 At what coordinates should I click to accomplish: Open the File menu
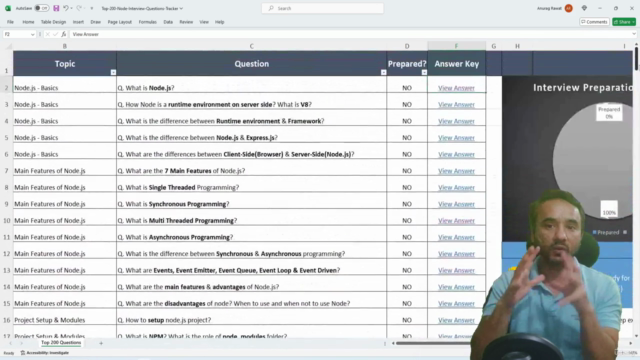[x=10, y=22]
